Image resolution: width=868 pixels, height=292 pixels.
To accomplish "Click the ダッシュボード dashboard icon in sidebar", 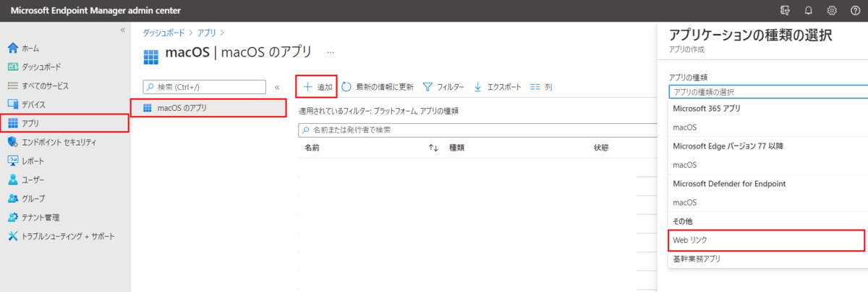I will click(12, 67).
